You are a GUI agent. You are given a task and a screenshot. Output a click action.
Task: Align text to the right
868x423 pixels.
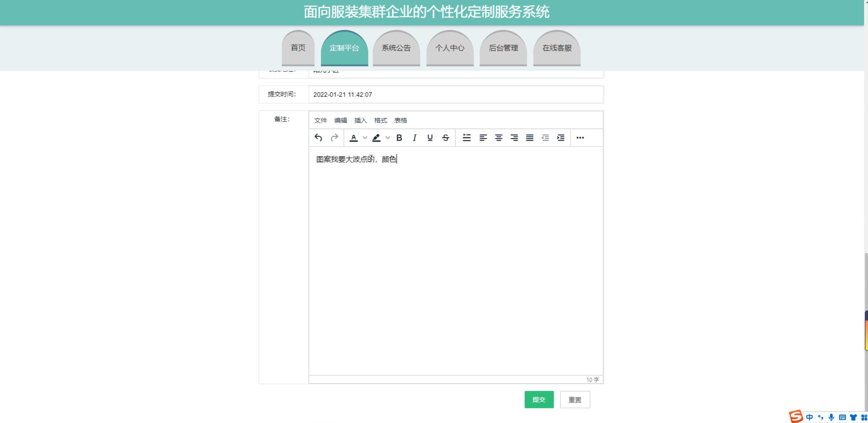(514, 138)
